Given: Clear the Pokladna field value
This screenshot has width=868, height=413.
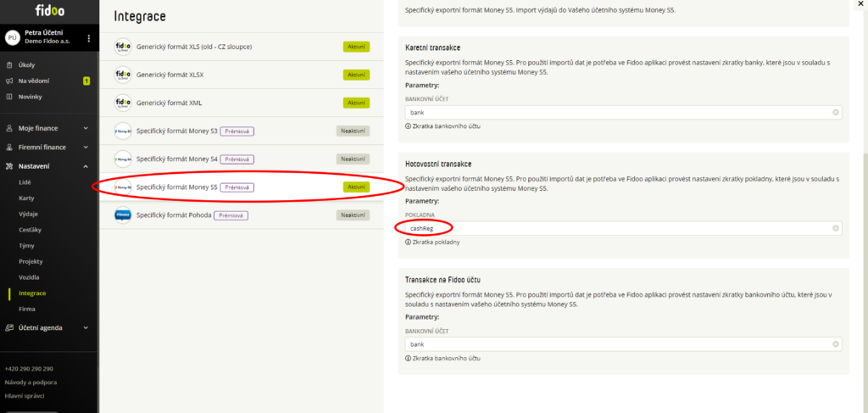Looking at the screenshot, I should pos(835,228).
